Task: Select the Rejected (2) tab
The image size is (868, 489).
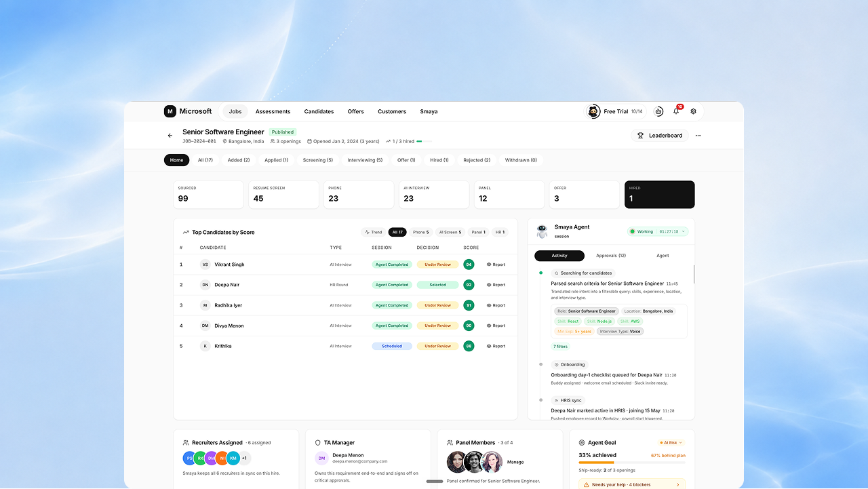Action: [477, 160]
